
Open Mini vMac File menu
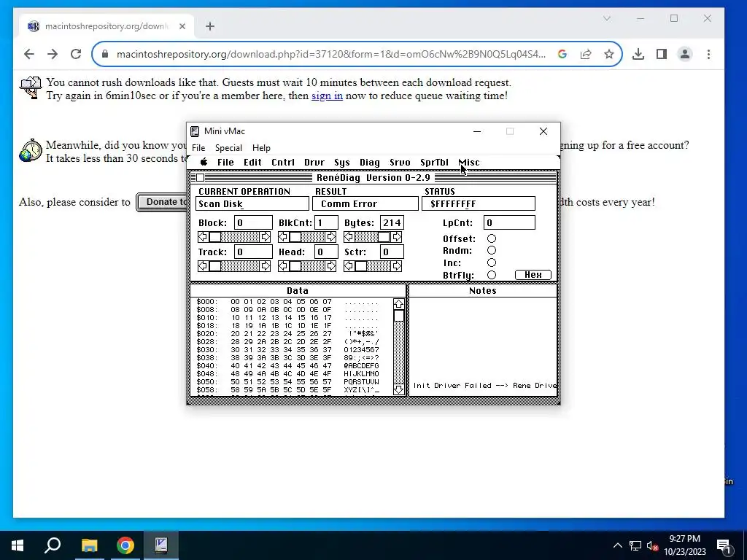[198, 147]
